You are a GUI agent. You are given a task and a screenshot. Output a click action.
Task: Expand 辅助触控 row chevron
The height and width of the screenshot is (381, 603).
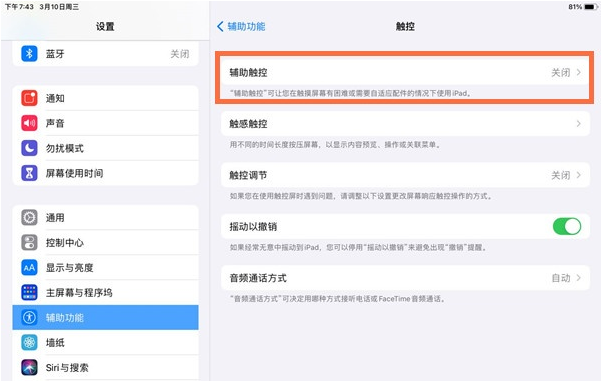click(x=578, y=72)
